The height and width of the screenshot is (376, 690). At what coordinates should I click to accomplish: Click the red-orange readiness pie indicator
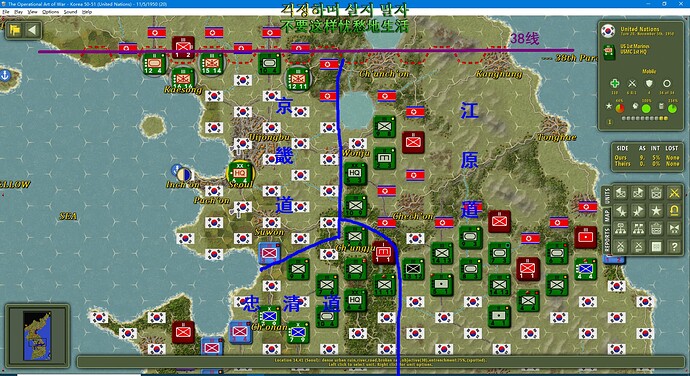[x=620, y=107]
